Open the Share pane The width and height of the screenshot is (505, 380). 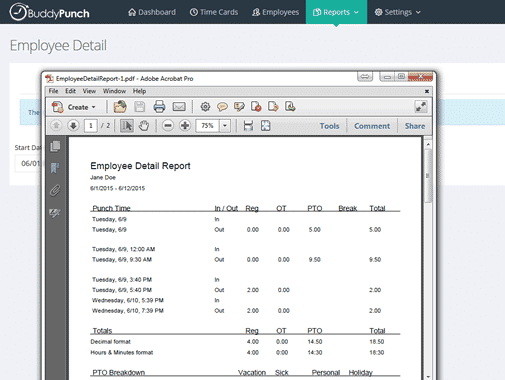(x=415, y=126)
